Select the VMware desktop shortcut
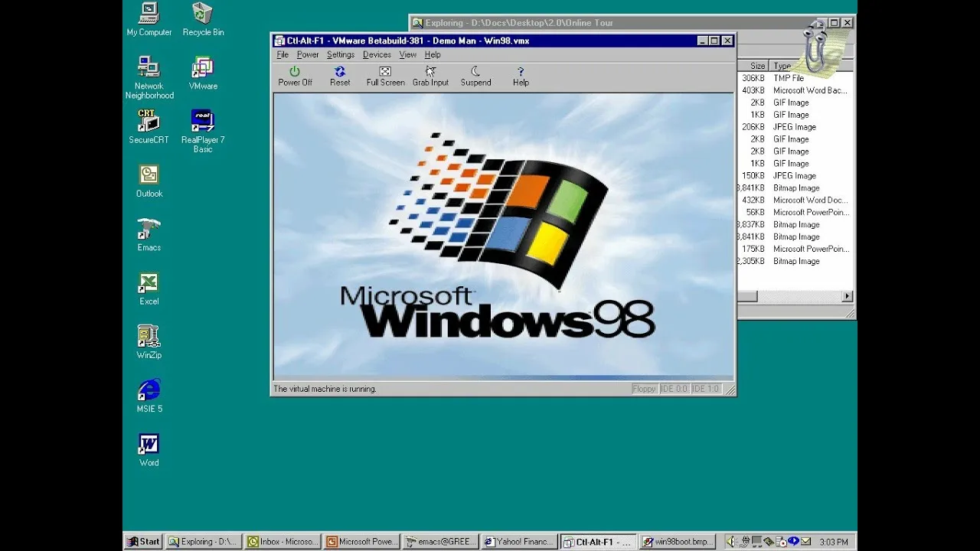The width and height of the screenshot is (980, 551). click(203, 73)
